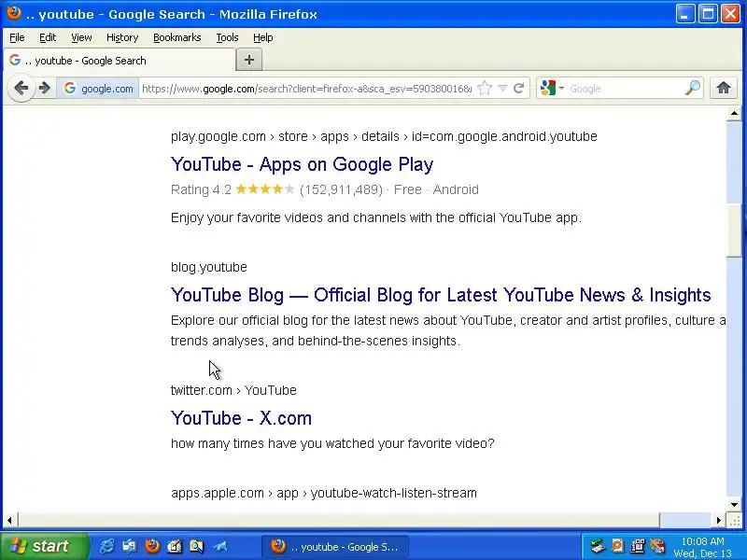Viewport: 747px width, 560px height.
Task: Click the orange tray icon
Action: click(617, 546)
